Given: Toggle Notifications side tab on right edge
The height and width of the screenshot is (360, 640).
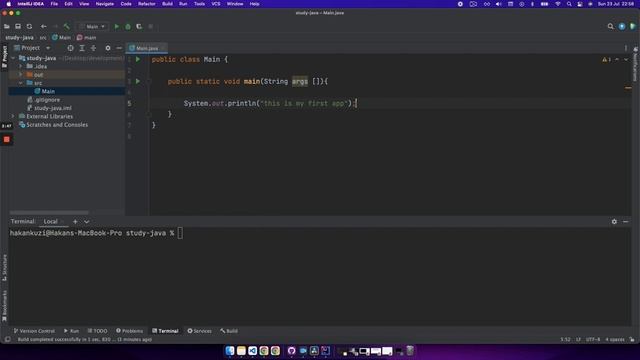Looking at the screenshot, I should click(636, 64).
